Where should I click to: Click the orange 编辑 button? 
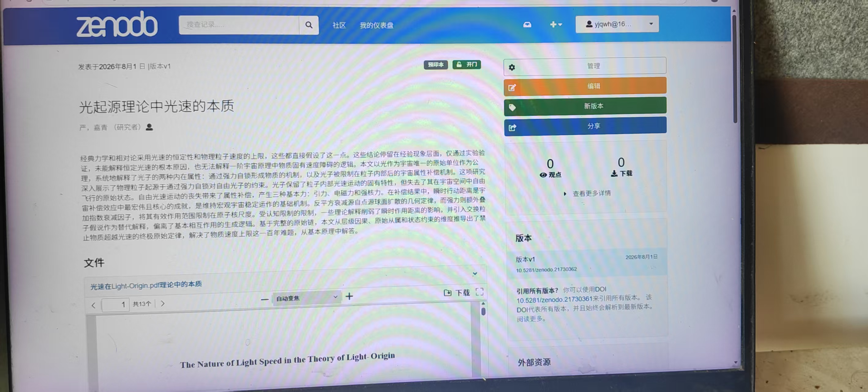pyautogui.click(x=585, y=86)
